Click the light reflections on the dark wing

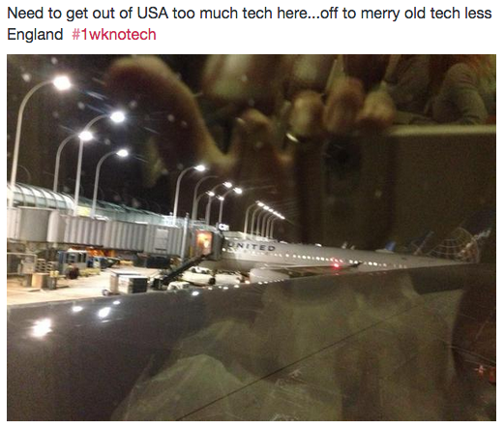[x=75, y=317]
